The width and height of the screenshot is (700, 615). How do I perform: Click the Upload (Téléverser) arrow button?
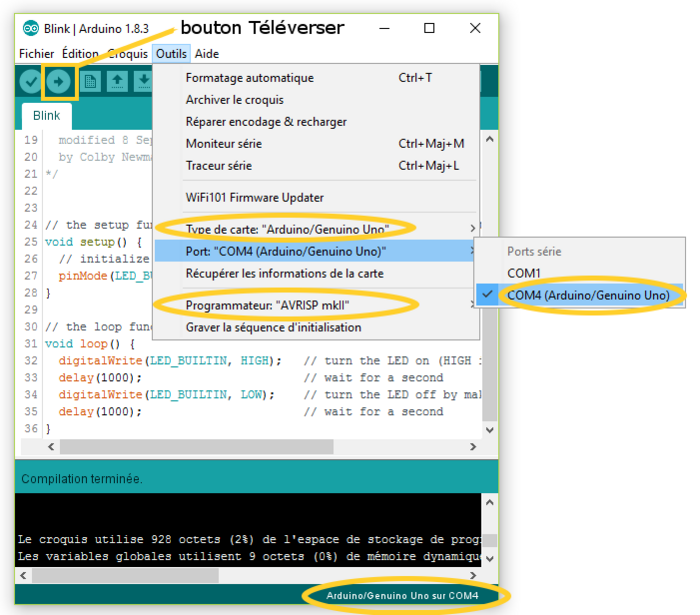[x=58, y=82]
